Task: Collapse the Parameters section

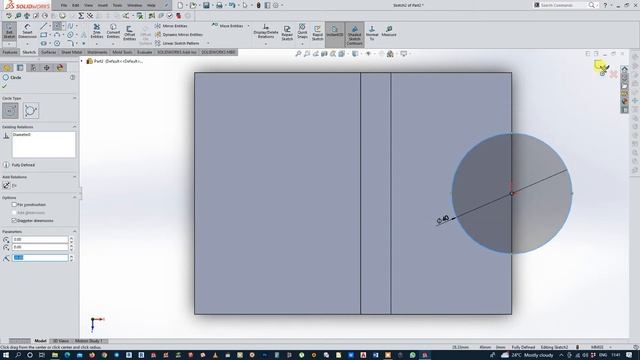Action: [x=75, y=231]
